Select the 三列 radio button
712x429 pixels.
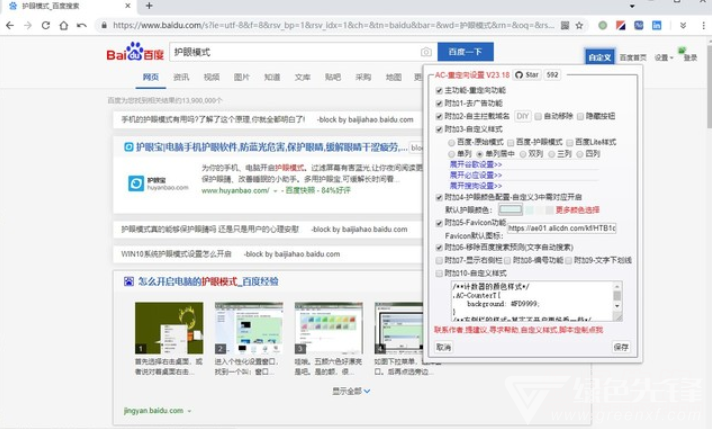pos(552,154)
